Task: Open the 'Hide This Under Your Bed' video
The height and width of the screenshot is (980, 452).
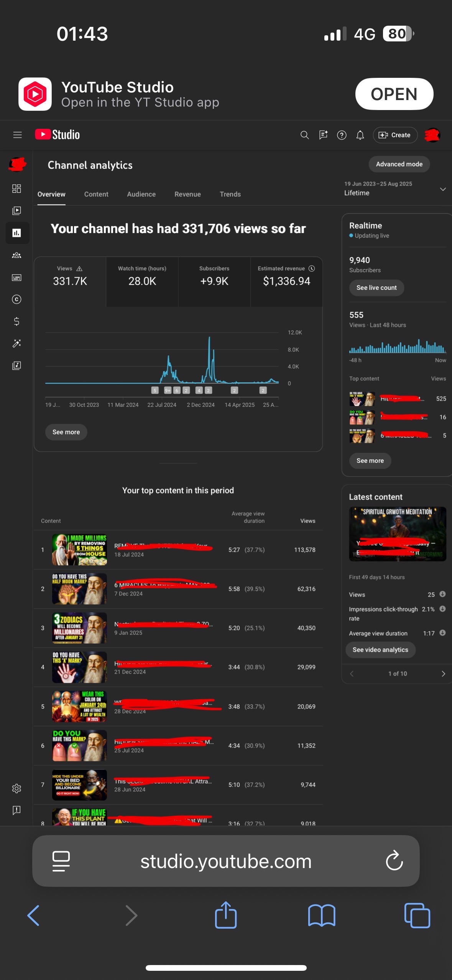Action: click(x=178, y=785)
